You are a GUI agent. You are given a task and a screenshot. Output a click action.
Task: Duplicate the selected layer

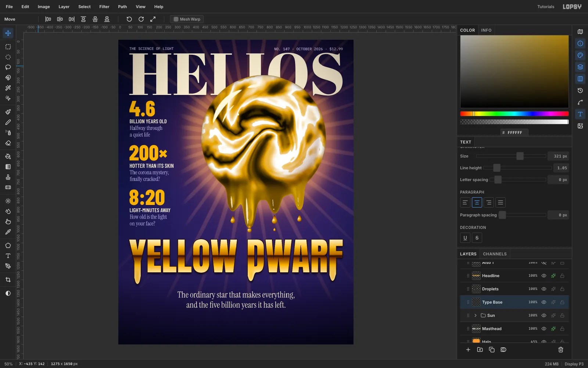pyautogui.click(x=492, y=350)
